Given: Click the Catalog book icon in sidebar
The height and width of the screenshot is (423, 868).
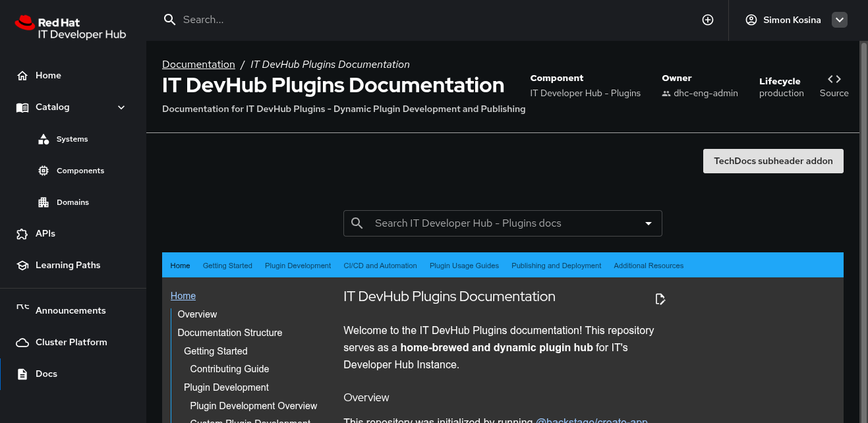Looking at the screenshot, I should coord(22,107).
